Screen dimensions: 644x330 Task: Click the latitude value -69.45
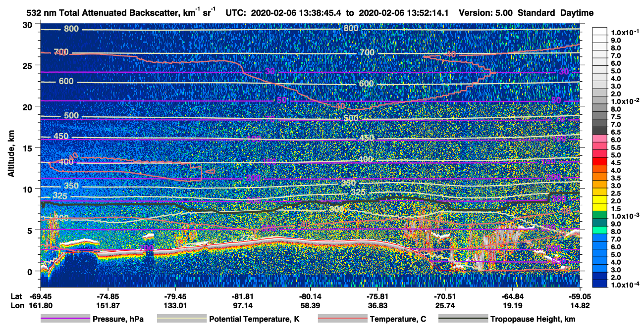coord(41,296)
